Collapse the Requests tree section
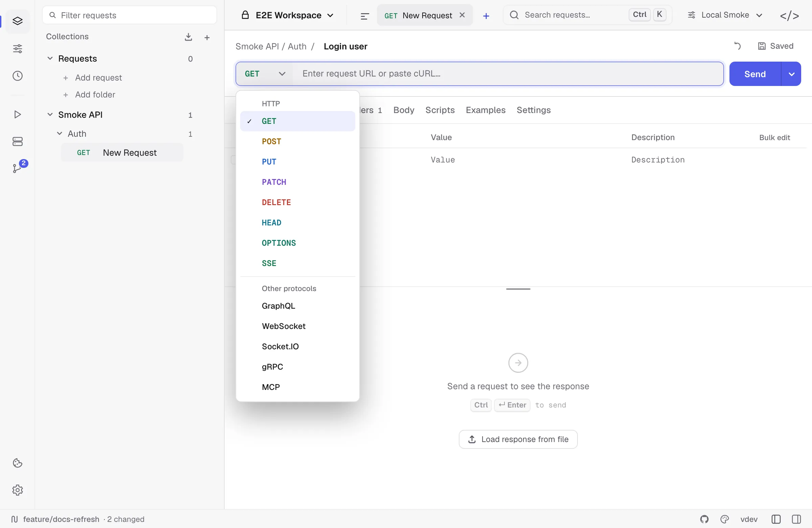 pos(50,58)
